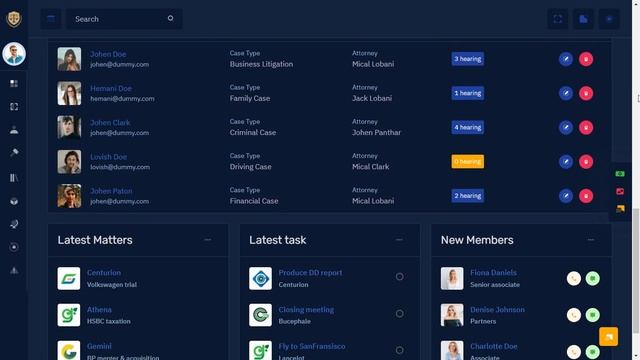
Task: Open Charlotte Doe member profile link
Action: tap(493, 346)
